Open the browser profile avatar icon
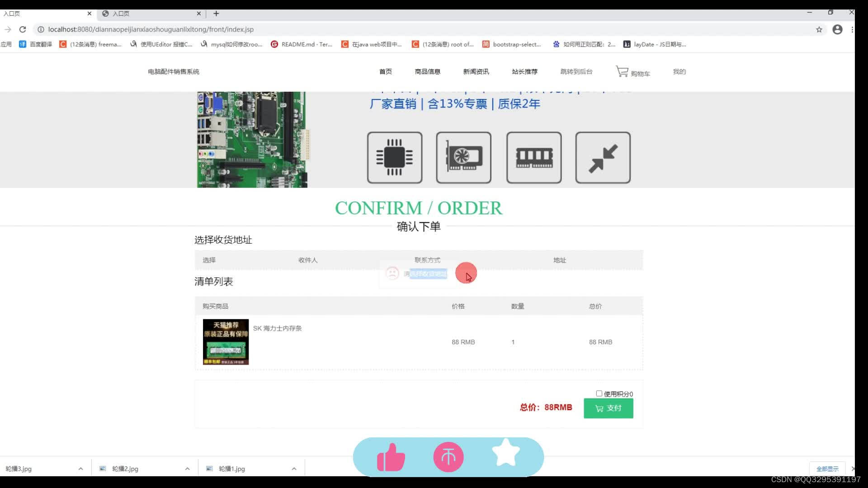The width and height of the screenshot is (868, 488). coord(837,29)
